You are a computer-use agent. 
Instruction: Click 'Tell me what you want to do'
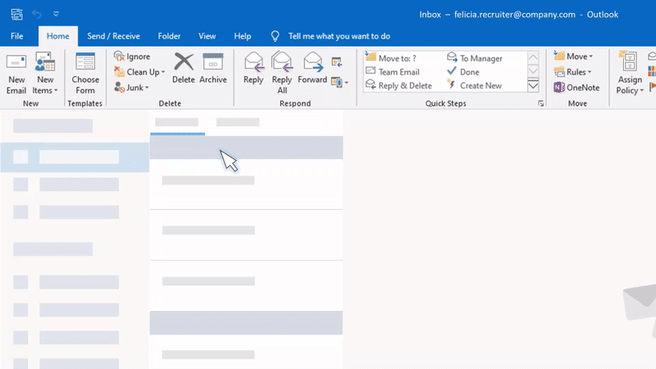(x=339, y=36)
